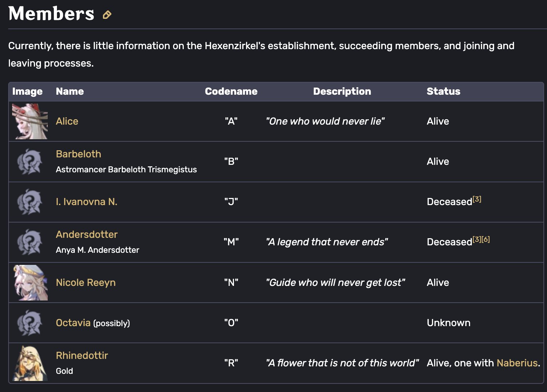Click the Status column header
The height and width of the screenshot is (392, 547).
pyautogui.click(x=443, y=92)
